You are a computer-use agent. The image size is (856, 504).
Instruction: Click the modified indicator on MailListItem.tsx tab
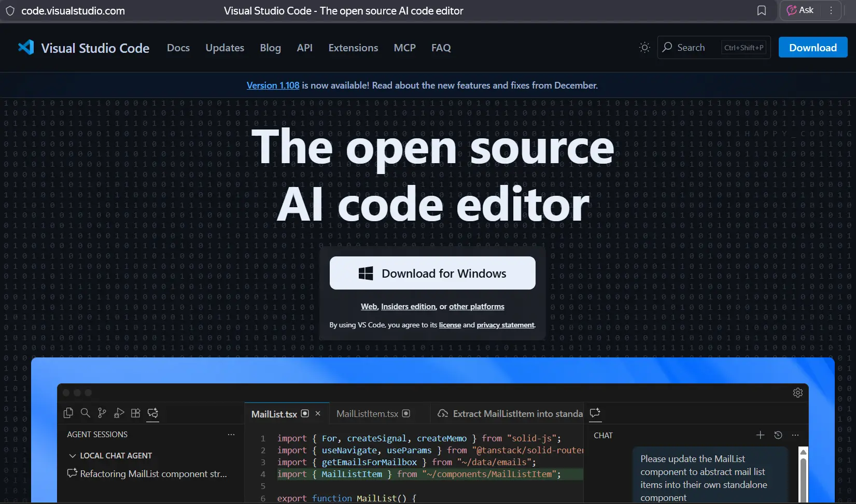click(x=406, y=413)
